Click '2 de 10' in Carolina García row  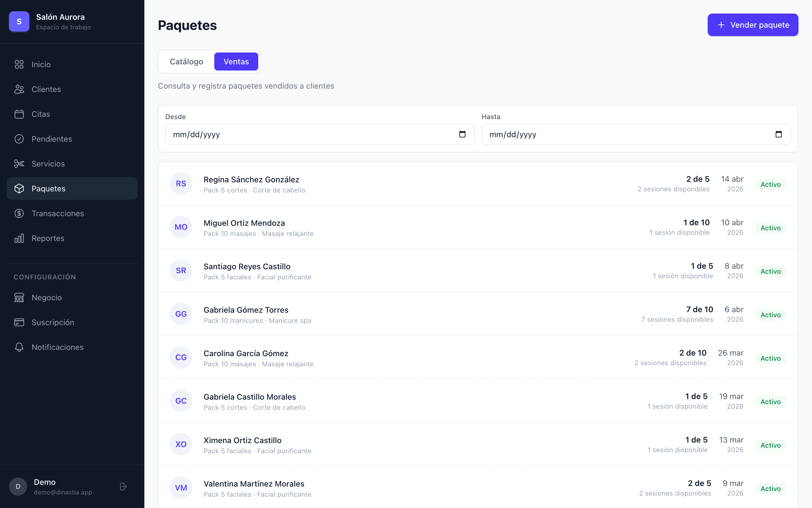tap(692, 353)
